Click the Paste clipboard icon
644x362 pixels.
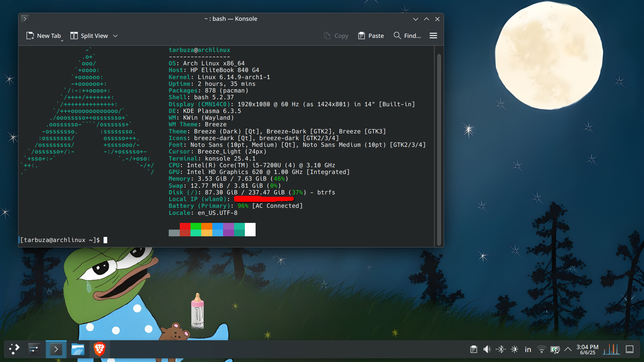click(361, 36)
